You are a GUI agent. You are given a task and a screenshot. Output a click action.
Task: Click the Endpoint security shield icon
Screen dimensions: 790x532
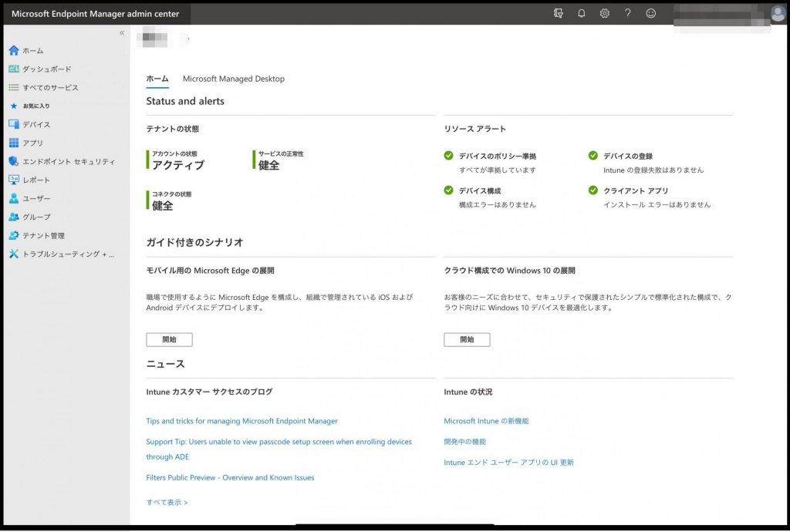pyautogui.click(x=14, y=161)
